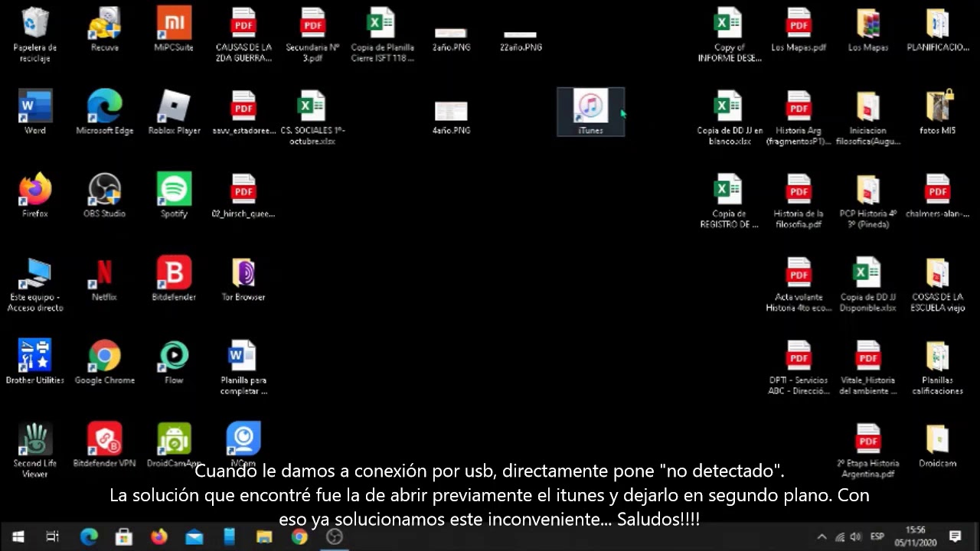Screen dimensions: 980x551
Task: Open the Flow desktop shortcut
Action: (x=174, y=362)
